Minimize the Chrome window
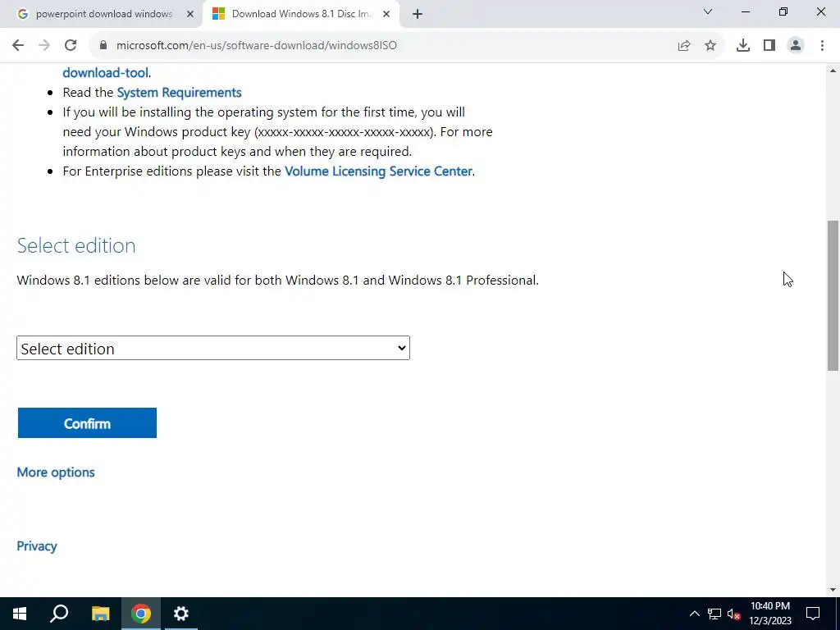 [x=745, y=11]
